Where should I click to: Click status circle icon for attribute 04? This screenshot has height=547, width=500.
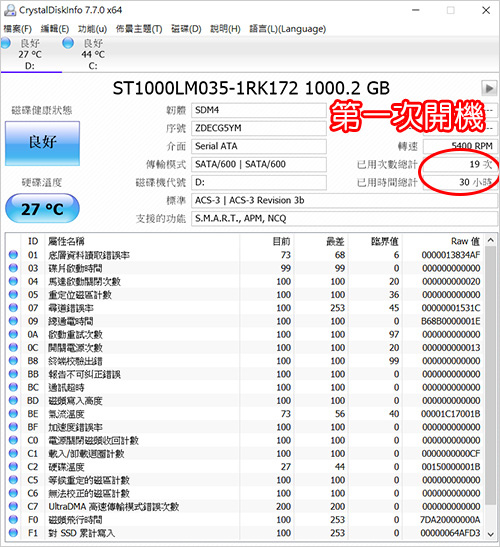coord(13,281)
